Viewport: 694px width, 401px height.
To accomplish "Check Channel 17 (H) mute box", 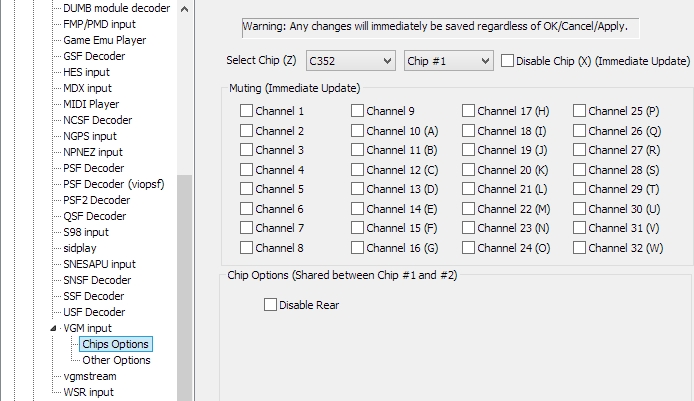I will (x=469, y=111).
